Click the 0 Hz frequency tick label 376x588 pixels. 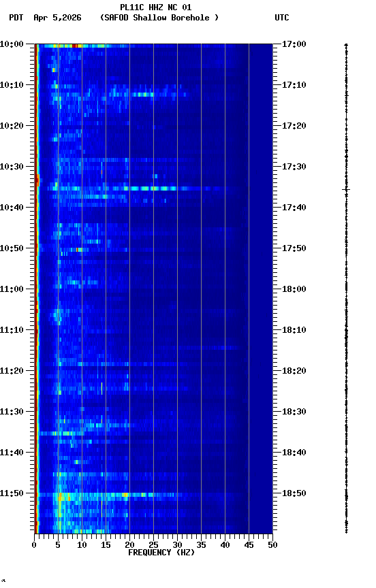pyautogui.click(x=35, y=545)
